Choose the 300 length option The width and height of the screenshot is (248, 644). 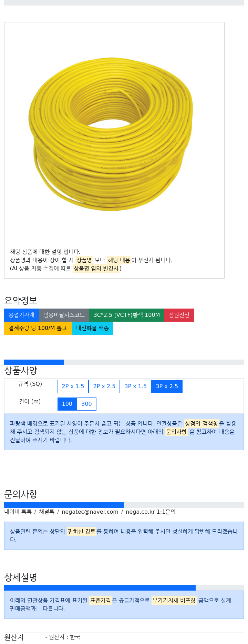[86, 404]
